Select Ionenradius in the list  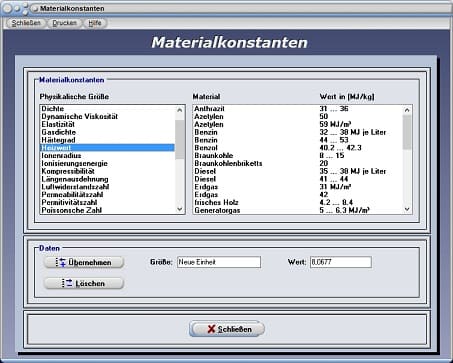click(107, 156)
